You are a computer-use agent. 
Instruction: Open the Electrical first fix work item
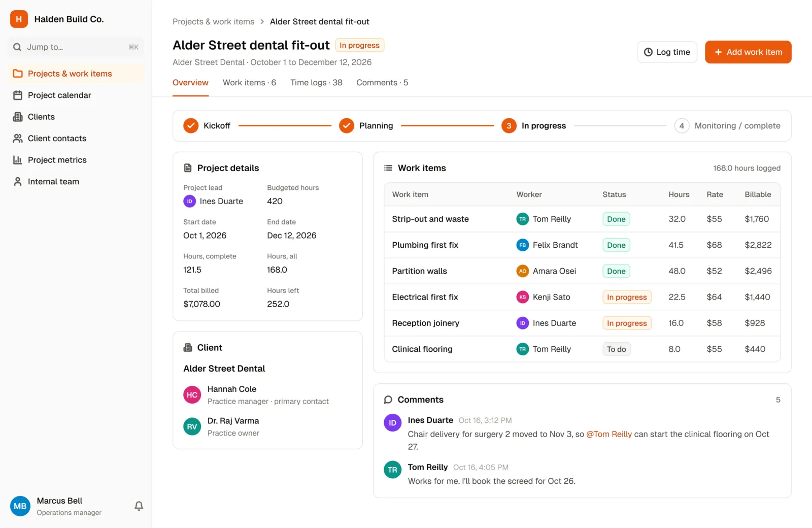point(582,297)
